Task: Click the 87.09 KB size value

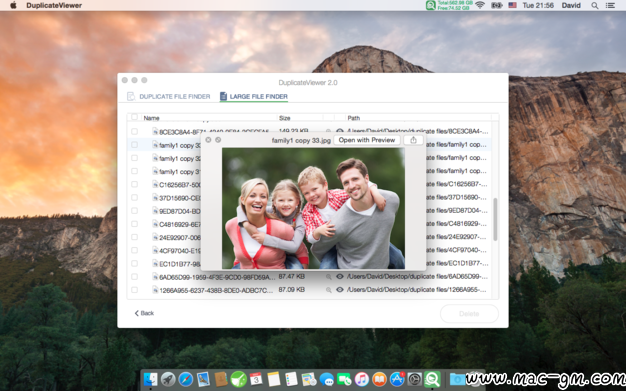Action: (291, 290)
